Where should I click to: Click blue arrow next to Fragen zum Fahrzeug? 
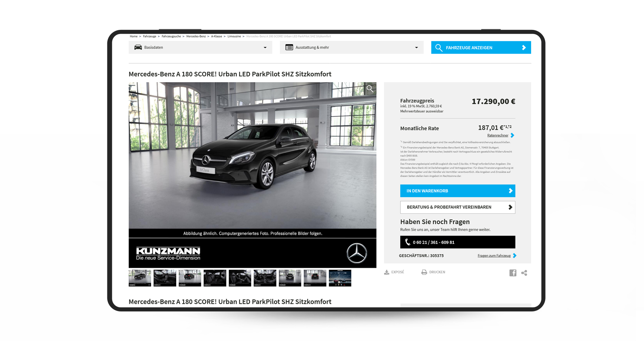coord(515,256)
